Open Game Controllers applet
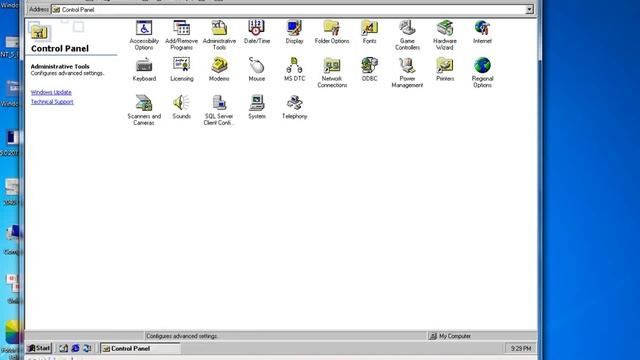Screen dimensions: 640x360 pyautogui.click(x=407, y=35)
